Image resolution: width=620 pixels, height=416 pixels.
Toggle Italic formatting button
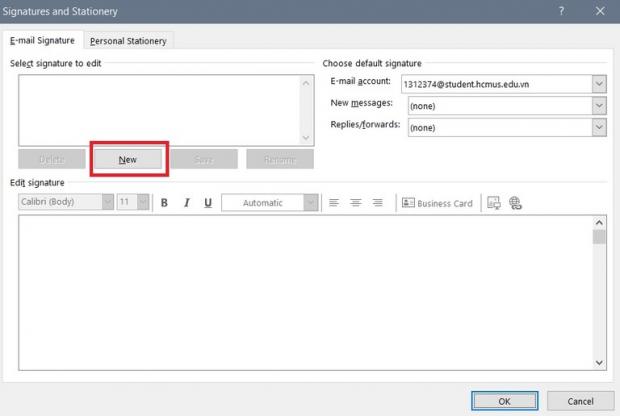click(186, 203)
